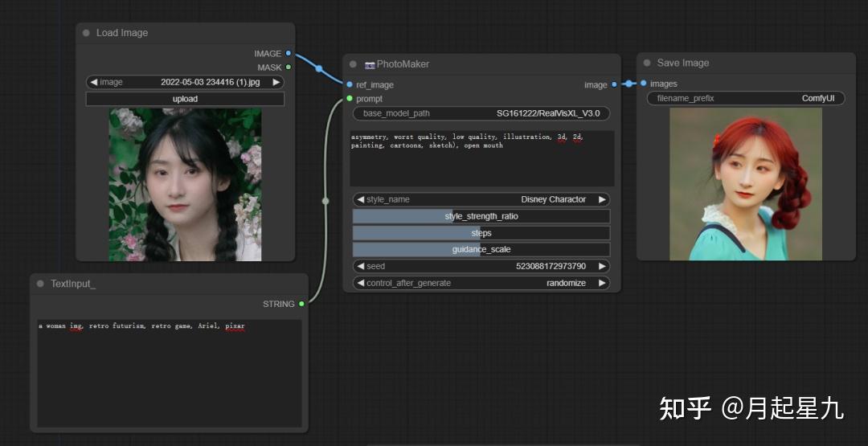Open the style_name dropdown showing Disney Charactor
The height and width of the screenshot is (446, 868).
coord(481,199)
